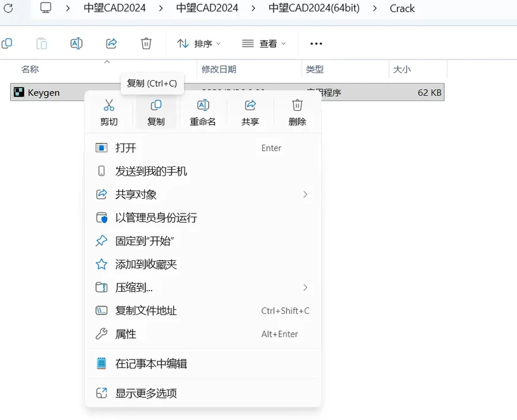Select 发送到我的手机 menu entry

pos(203,171)
